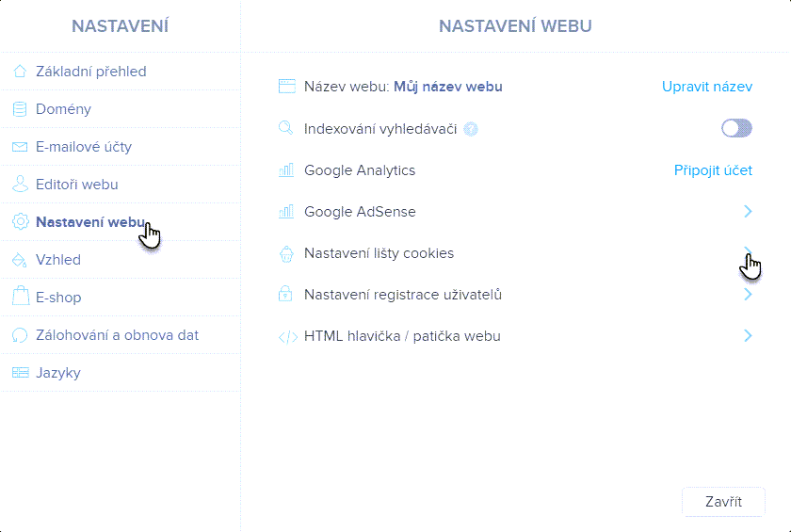Click the Upravit název link
This screenshot has width=791, height=532.
coord(707,87)
